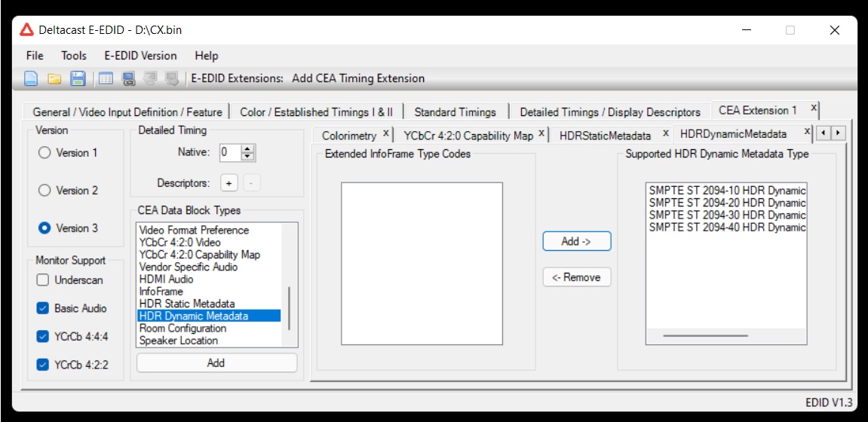Select SMPTE ST 2094-30 HDR Dynamic entry
Viewport: 868px width, 422px height.
[727, 215]
